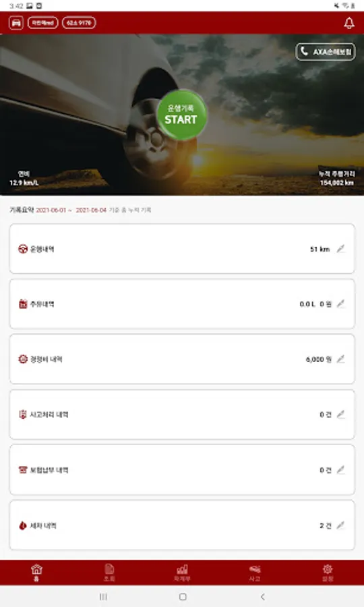Viewport: 364px width, 607px height.
Task: Go to the accident tab with crash icon
Action: pos(255,573)
